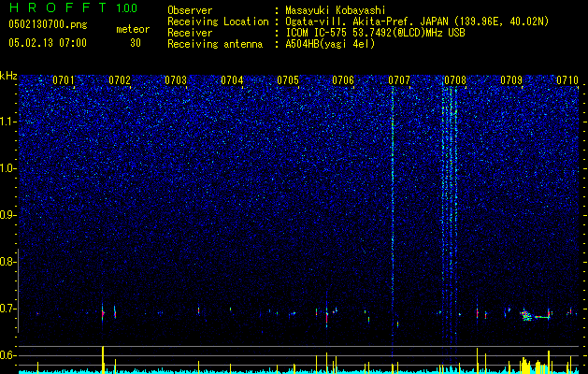The width and height of the screenshot is (588, 374).
Task: Click the Receiver label
Action: click(190, 33)
